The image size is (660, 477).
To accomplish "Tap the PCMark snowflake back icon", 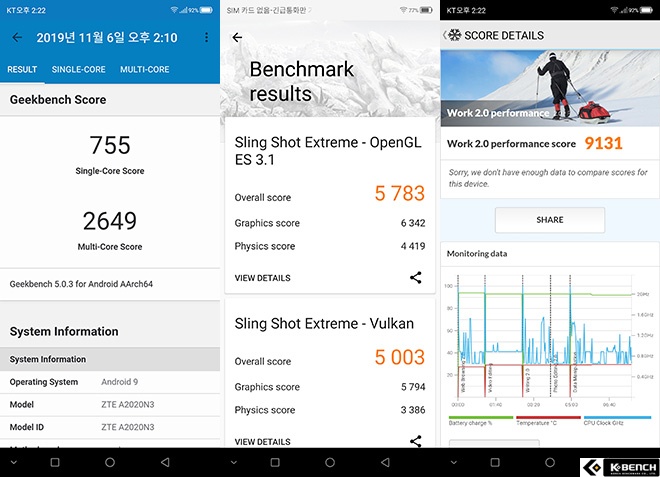I will coord(453,35).
